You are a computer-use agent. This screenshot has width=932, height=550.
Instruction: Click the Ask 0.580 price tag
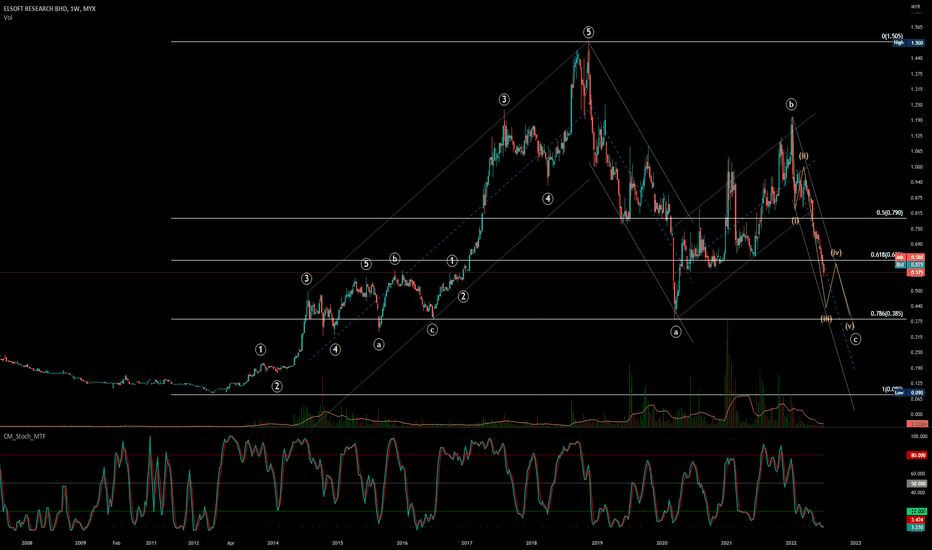(909, 257)
